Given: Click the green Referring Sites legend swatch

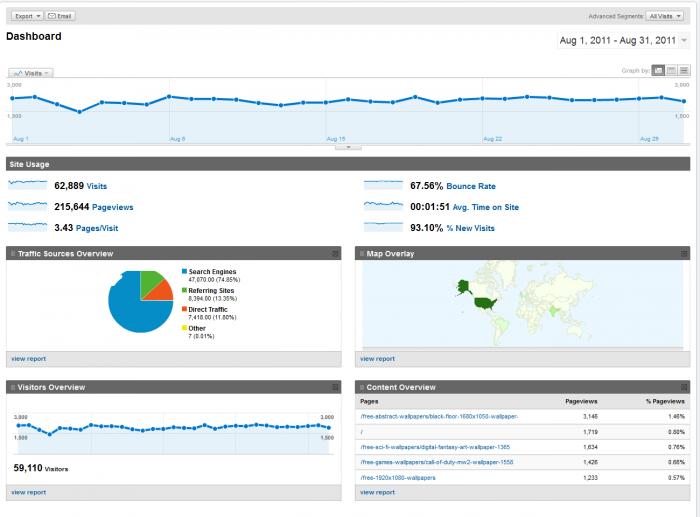Looking at the screenshot, I should [x=184, y=290].
